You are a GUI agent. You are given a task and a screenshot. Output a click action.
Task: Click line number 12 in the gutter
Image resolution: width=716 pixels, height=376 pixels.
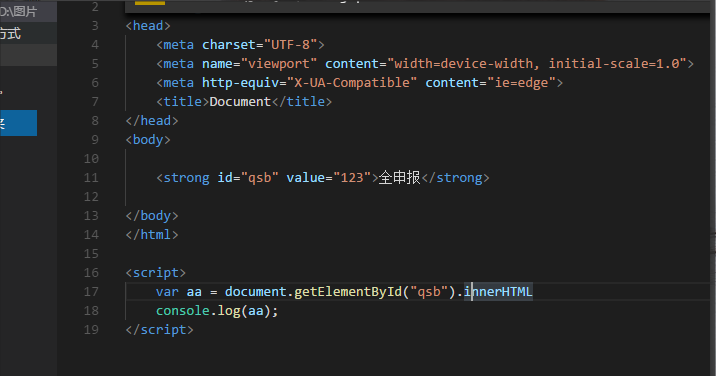91,197
